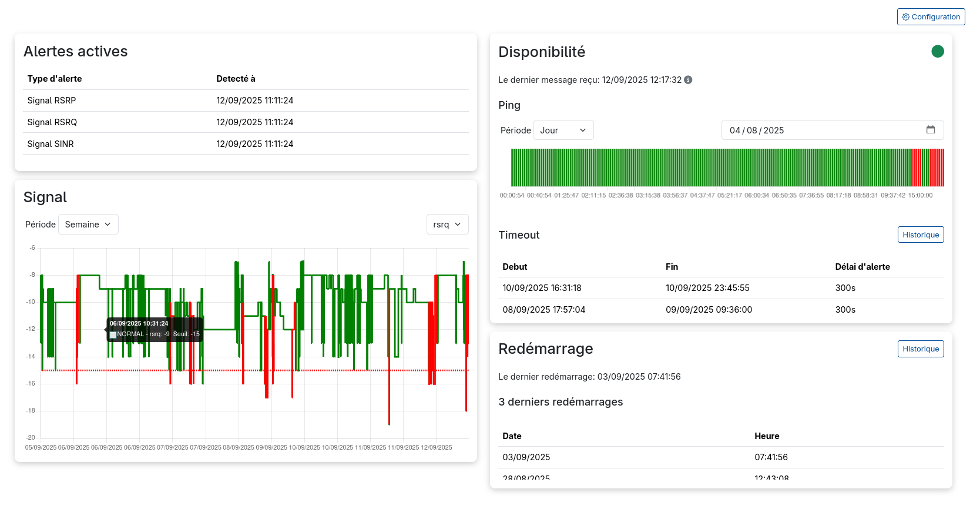Select the Signal RSRP alert row
The width and height of the screenshot is (980, 509).
(x=246, y=101)
